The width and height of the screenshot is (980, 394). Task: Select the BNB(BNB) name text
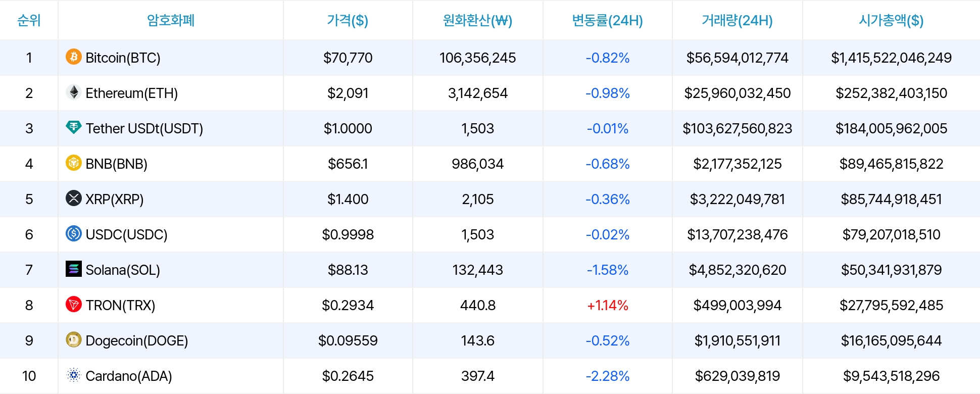coord(116,164)
